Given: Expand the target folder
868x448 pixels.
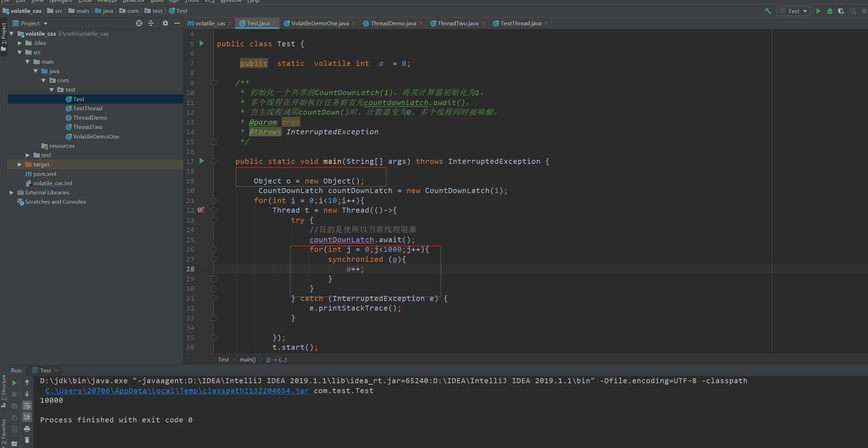Looking at the screenshot, I should point(20,165).
